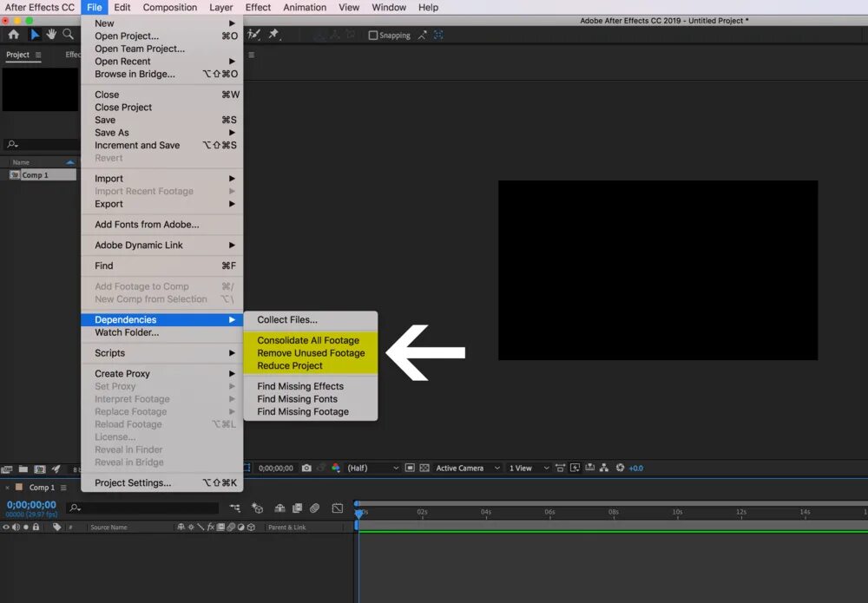Screen dimensions: 868x603
Task: Open the Layer menu in menu bar
Action: (x=220, y=7)
